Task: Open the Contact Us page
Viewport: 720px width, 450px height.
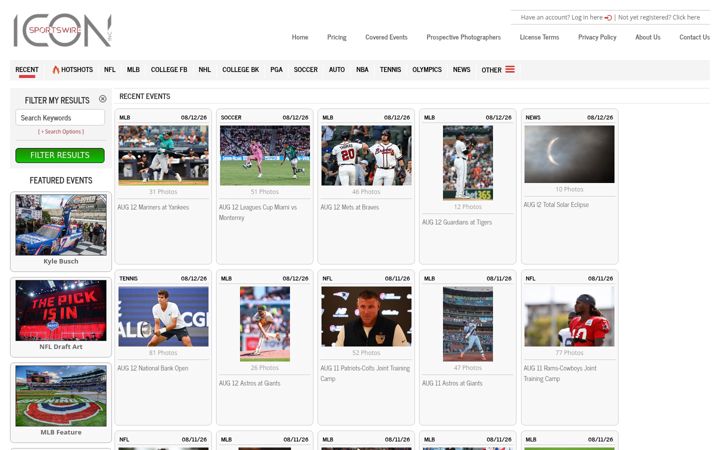Action: click(694, 37)
